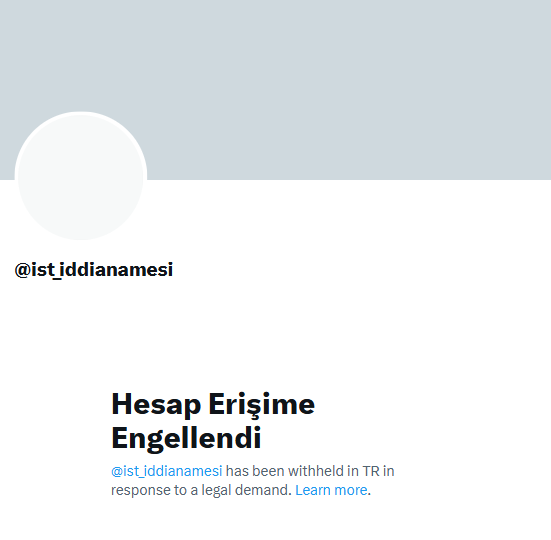The image size is (551, 540).
Task: Click the word 'withheld' in the notice
Action: point(316,471)
